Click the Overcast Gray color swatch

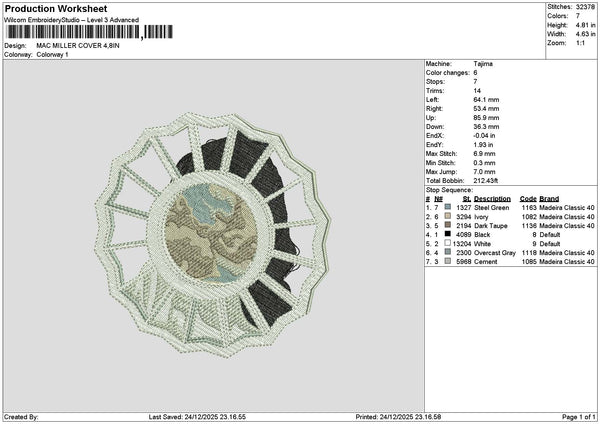click(447, 252)
